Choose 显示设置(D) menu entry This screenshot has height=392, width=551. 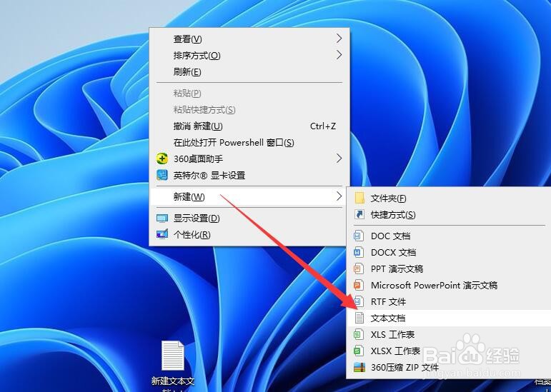click(249, 218)
